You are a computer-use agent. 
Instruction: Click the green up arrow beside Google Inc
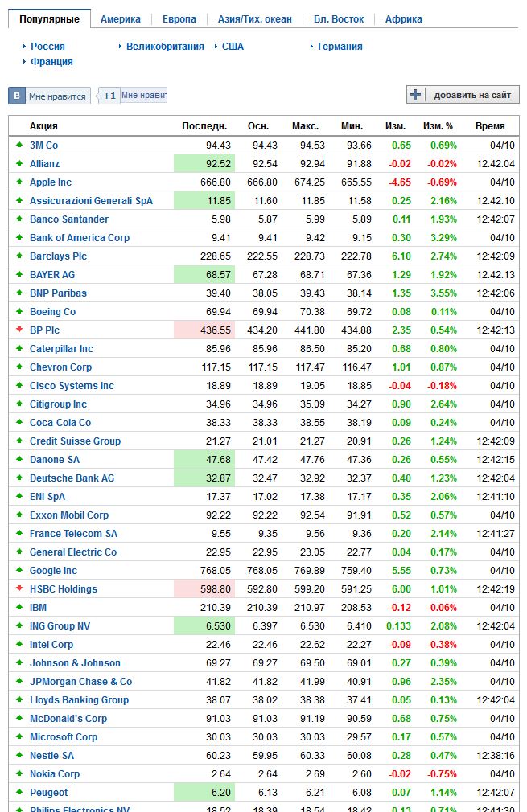click(x=19, y=570)
